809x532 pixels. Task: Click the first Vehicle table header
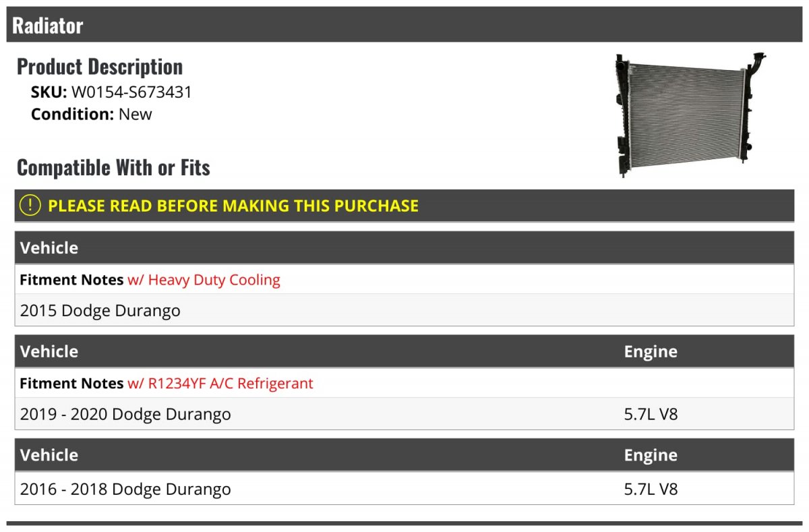point(49,248)
